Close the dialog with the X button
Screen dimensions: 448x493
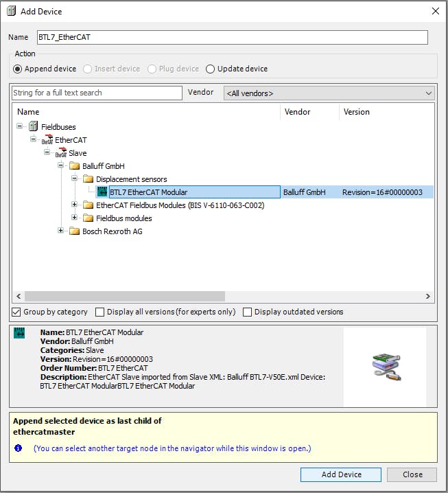tap(436, 11)
